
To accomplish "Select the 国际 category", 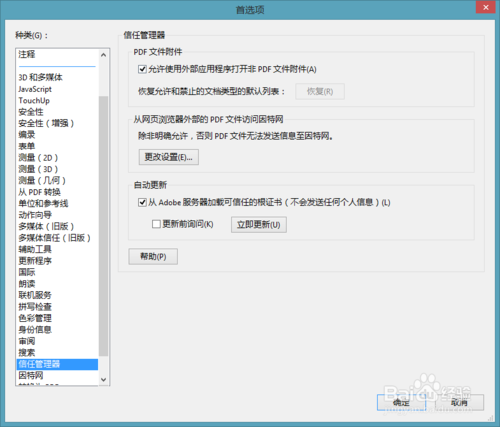I will [x=57, y=272].
